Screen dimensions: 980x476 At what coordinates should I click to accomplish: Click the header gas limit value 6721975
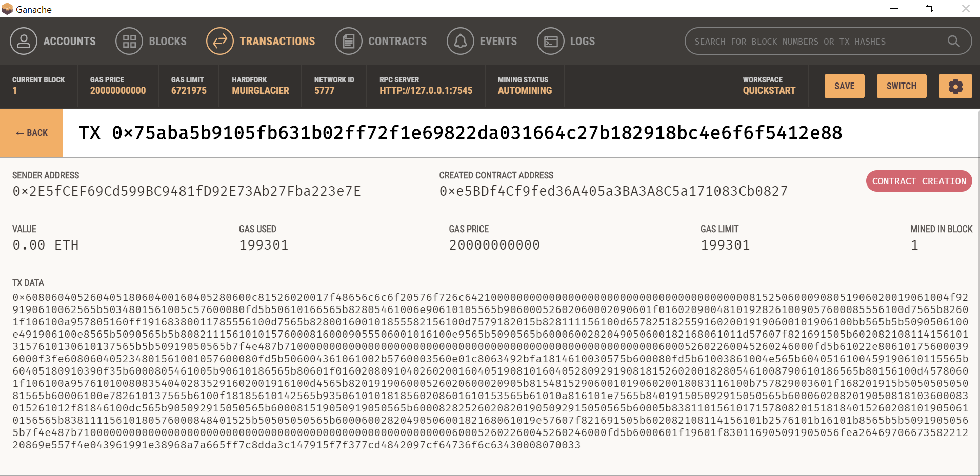pyautogui.click(x=189, y=91)
